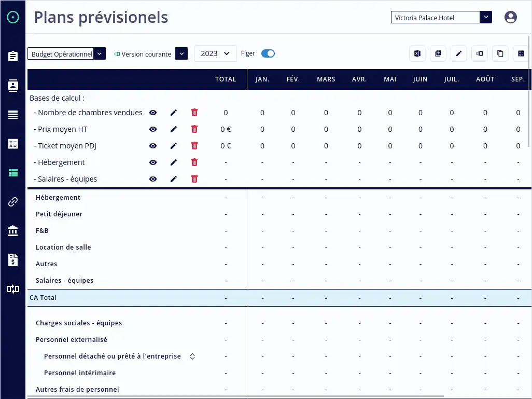Viewport: 532px width, 399px height.
Task: Open the 'Version courante' dropdown
Action: [x=181, y=53]
